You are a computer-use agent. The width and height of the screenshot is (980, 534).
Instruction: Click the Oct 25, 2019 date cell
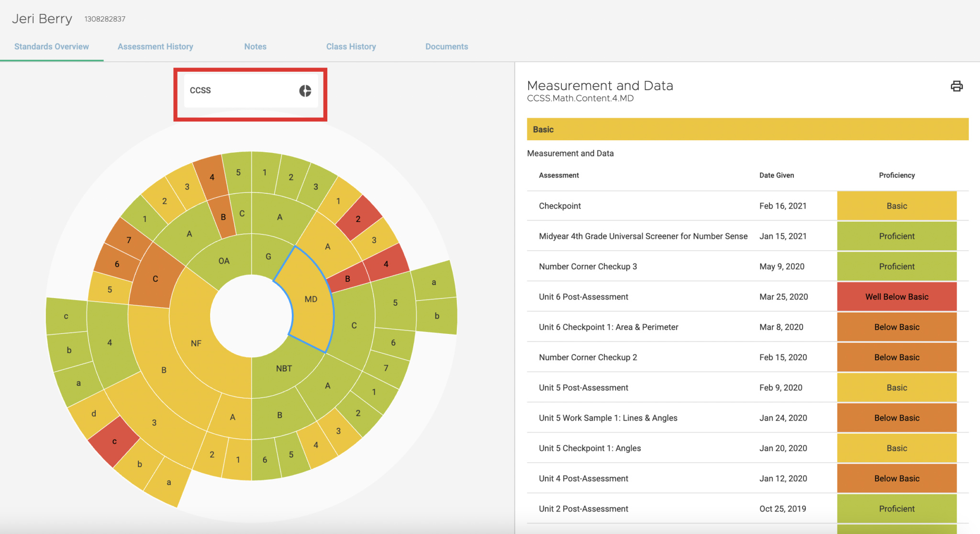782,509
